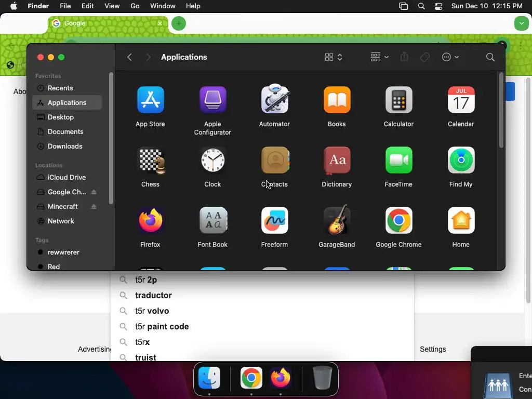532x399 pixels.
Task: Select the Calendar app icon
Action: point(461,100)
